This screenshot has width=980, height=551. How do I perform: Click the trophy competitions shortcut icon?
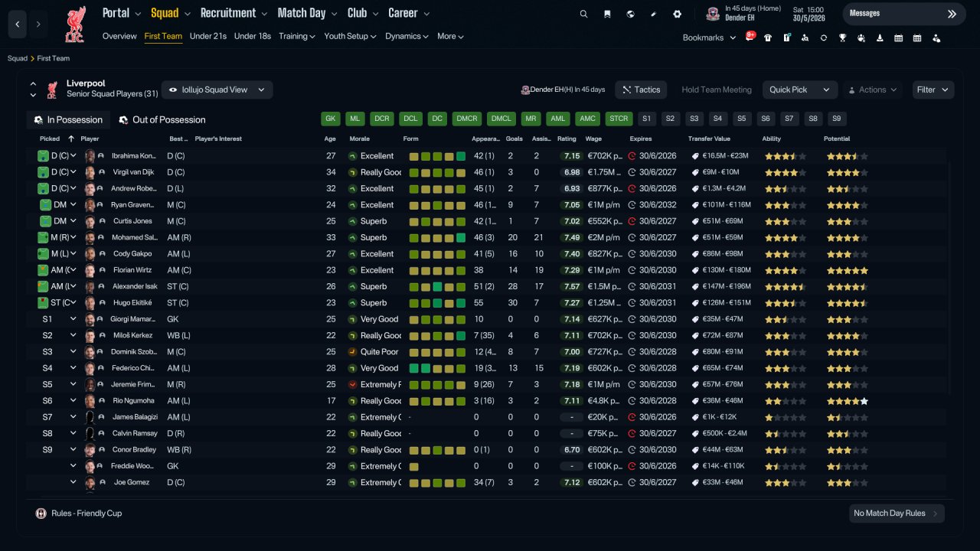[842, 37]
